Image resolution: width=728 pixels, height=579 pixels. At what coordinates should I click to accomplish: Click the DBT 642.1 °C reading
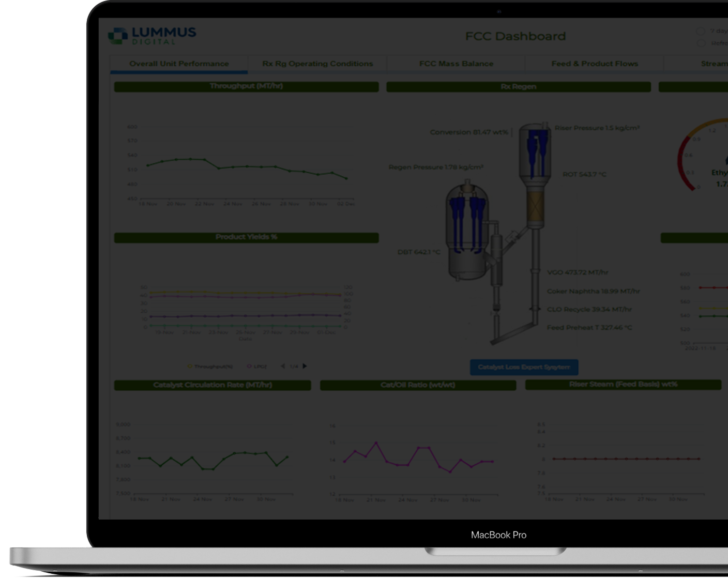pos(419,252)
